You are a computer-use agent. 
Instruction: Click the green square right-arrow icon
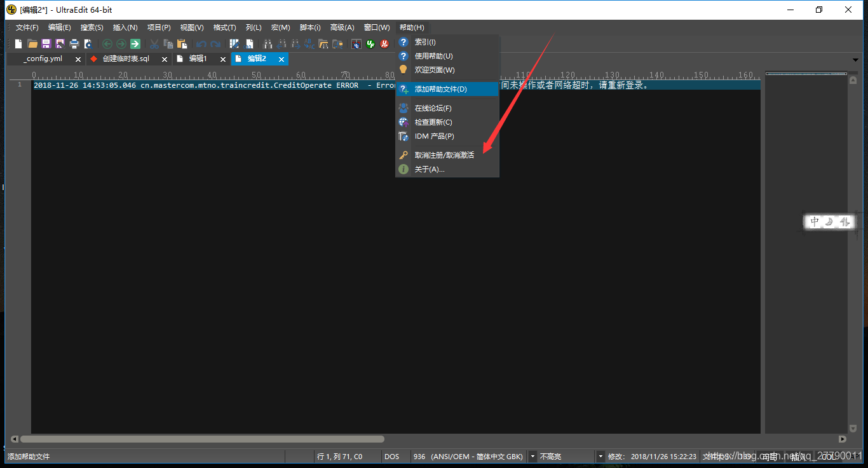(x=135, y=44)
